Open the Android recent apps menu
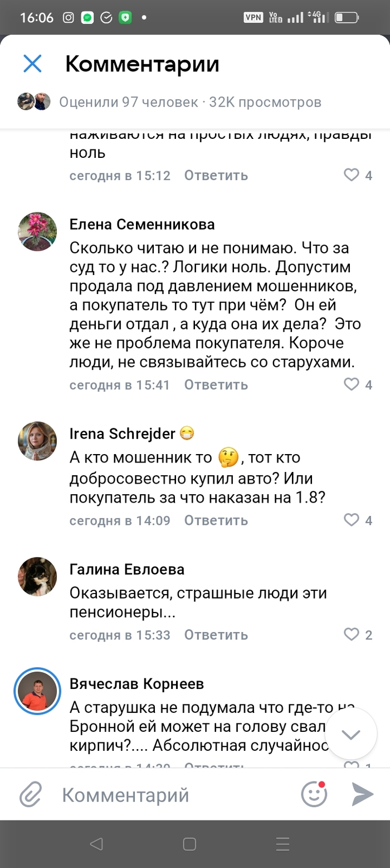 pyautogui.click(x=282, y=843)
